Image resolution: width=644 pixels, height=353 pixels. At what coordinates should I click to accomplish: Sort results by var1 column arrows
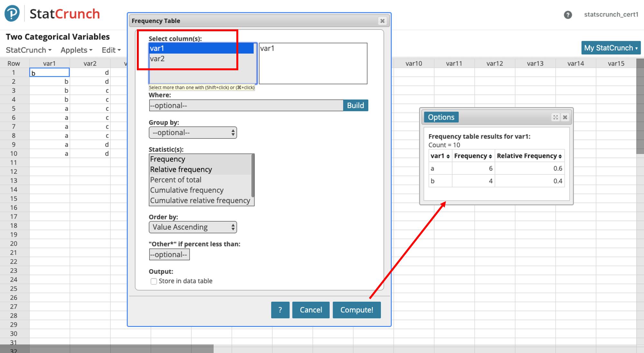pyautogui.click(x=448, y=156)
